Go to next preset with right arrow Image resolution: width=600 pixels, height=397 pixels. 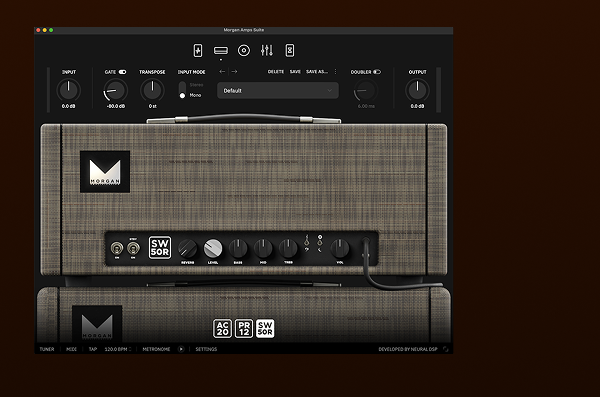pos(234,72)
